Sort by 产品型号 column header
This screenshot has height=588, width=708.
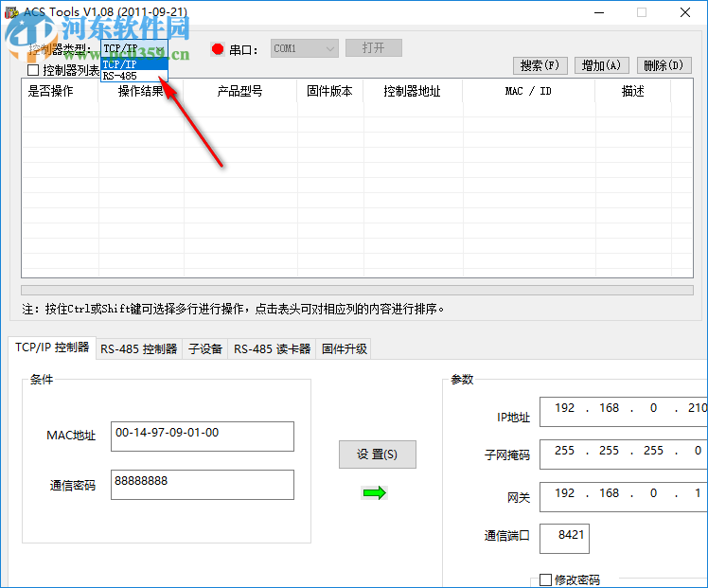[239, 91]
